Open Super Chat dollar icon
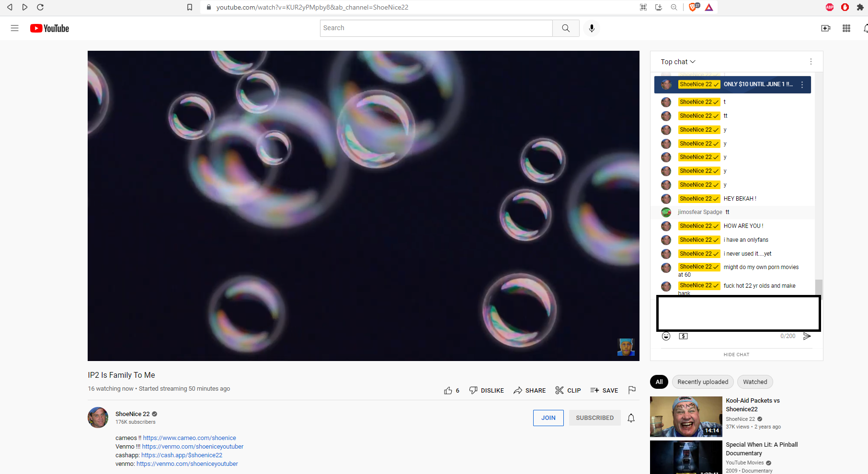 tap(683, 336)
